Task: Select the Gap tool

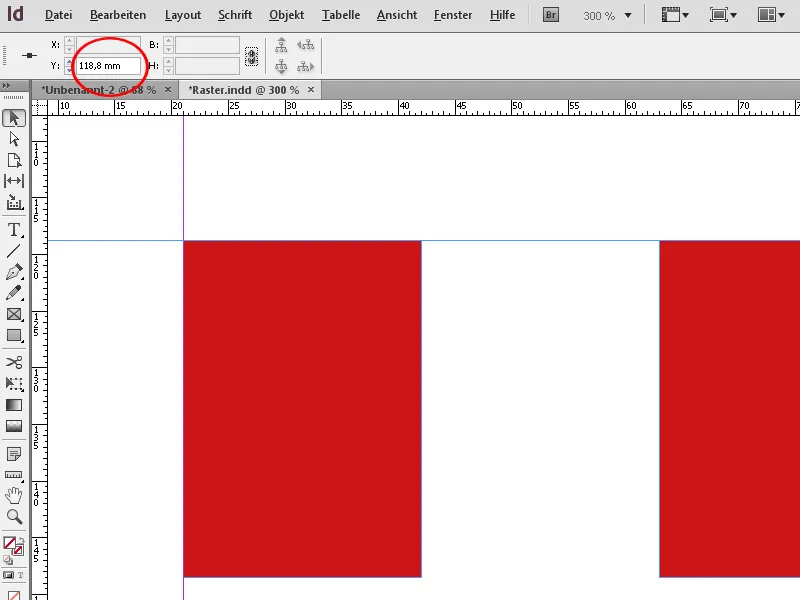Action: coord(14,181)
